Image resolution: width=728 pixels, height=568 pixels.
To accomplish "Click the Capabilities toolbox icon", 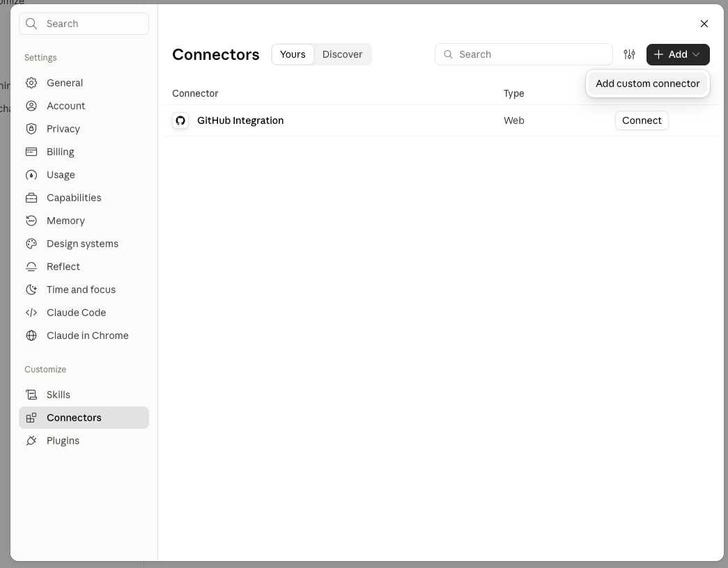I will 31,198.
